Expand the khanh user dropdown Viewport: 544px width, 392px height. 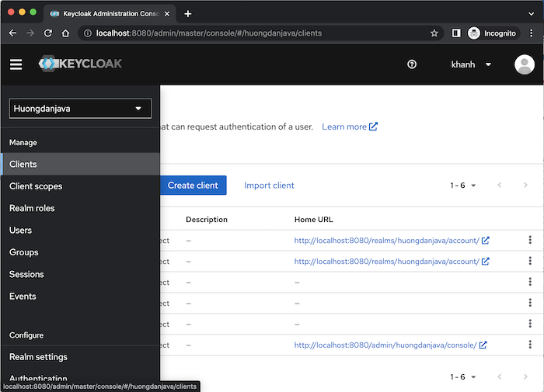[x=471, y=64]
